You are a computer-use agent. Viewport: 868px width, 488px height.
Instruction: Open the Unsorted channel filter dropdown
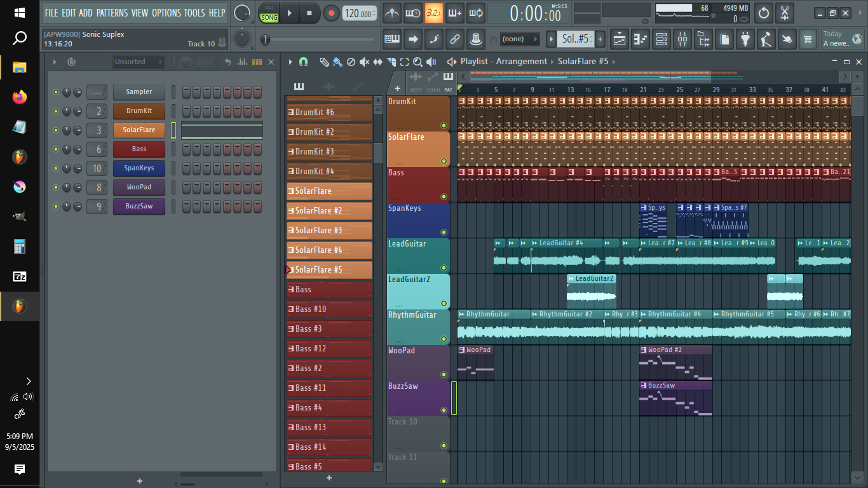138,62
